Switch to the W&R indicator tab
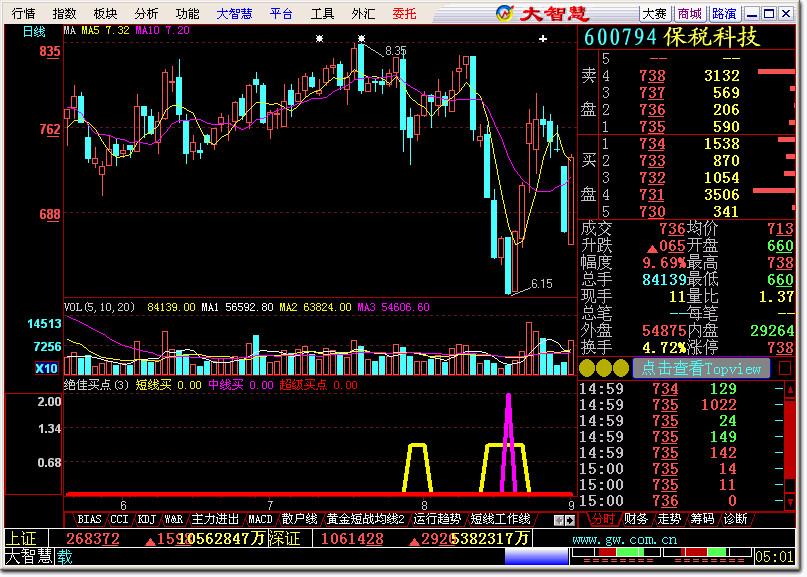Image resolution: width=807 pixels, height=577 pixels. click(173, 519)
